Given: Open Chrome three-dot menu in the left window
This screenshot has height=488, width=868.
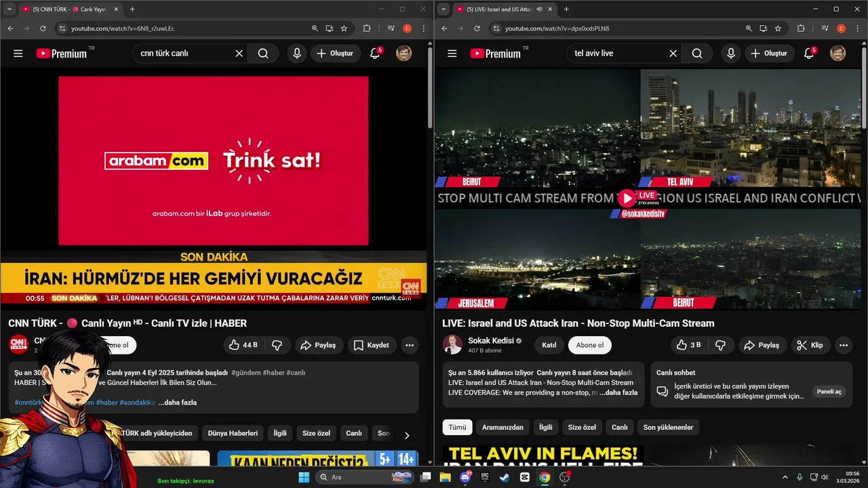Looking at the screenshot, I should (x=424, y=28).
